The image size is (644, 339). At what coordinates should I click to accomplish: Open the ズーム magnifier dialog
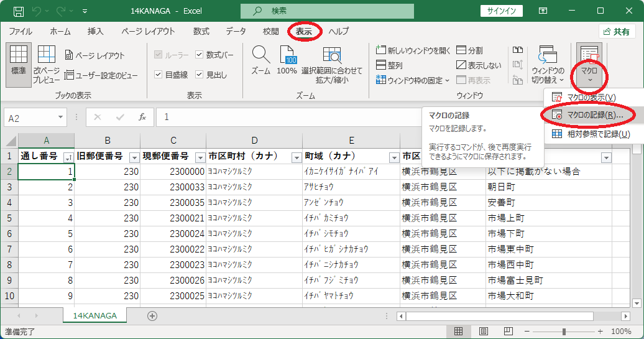261,60
